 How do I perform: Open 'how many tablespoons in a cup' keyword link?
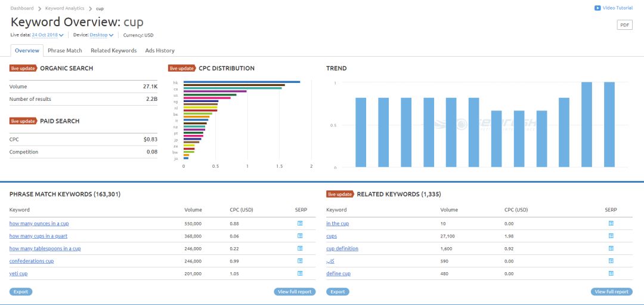point(45,248)
